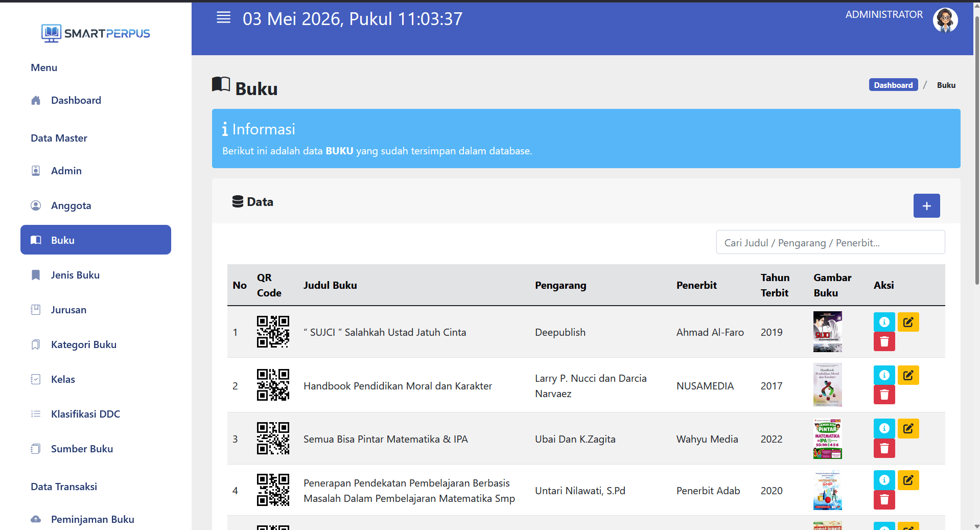View info for SUJCI book
This screenshot has width=980, height=530.
884,322
